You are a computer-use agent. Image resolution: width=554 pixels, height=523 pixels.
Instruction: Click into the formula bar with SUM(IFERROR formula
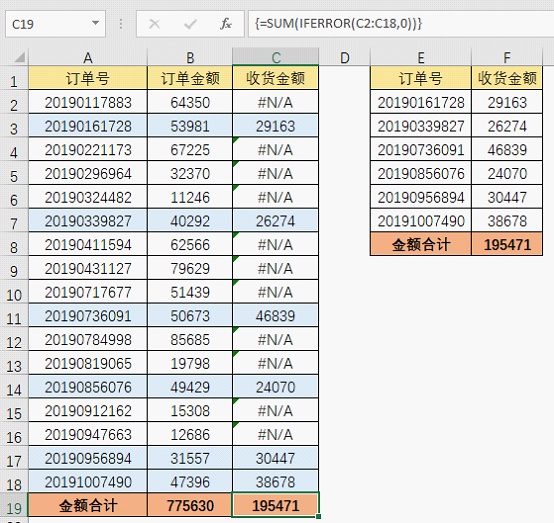(401, 24)
